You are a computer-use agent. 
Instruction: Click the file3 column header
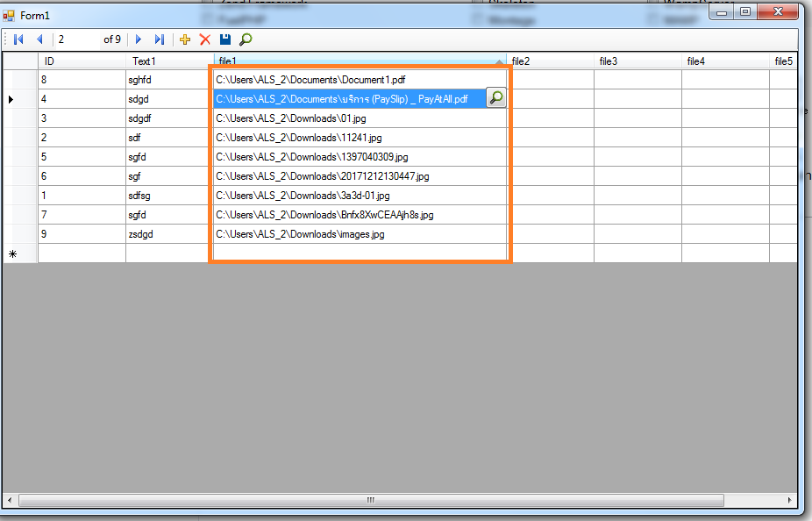click(637, 61)
